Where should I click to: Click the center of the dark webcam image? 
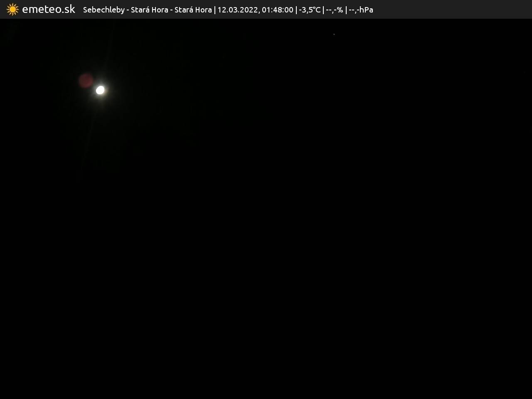tap(266, 209)
